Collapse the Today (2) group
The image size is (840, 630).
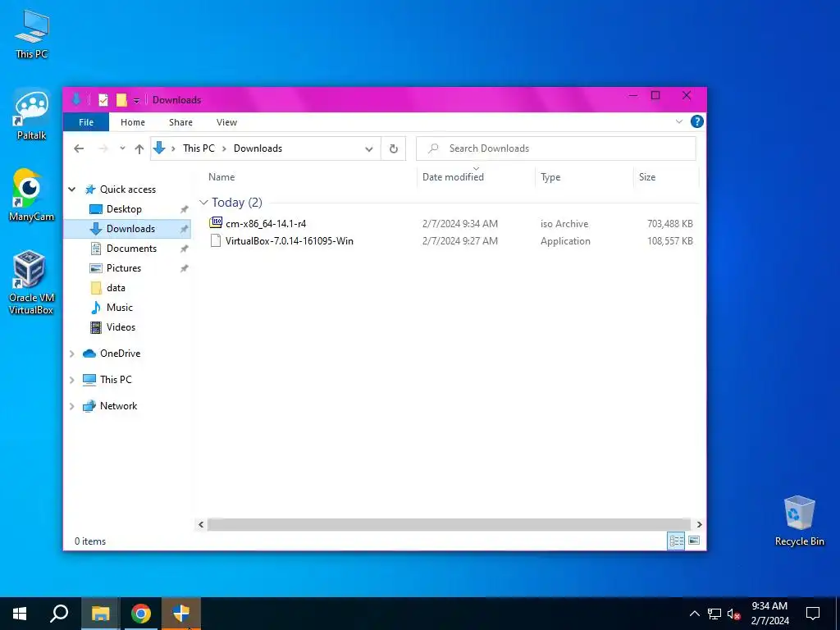[203, 203]
